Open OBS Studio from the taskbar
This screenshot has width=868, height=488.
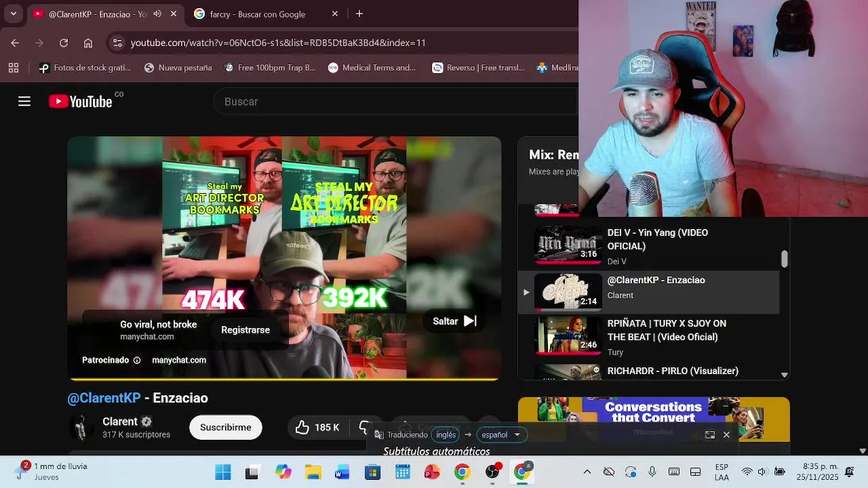493,472
